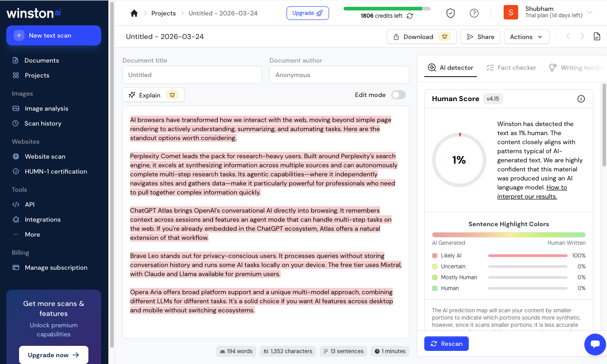Viewport: 607px width, 364px height.
Task: Select the Website scan globe icon
Action: click(16, 156)
